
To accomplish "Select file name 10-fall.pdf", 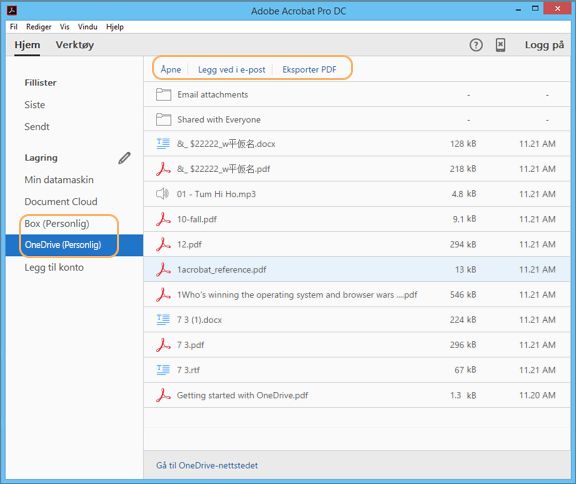I will coord(197,219).
